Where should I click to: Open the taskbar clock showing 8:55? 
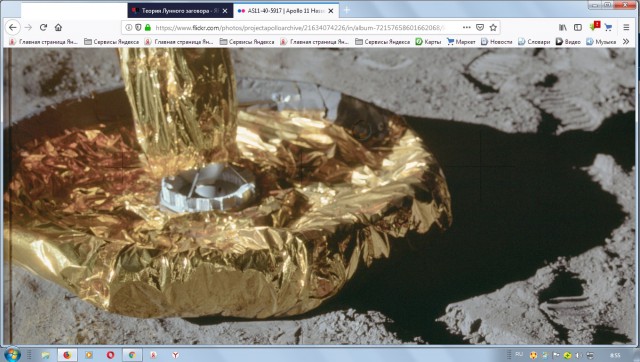click(x=615, y=355)
